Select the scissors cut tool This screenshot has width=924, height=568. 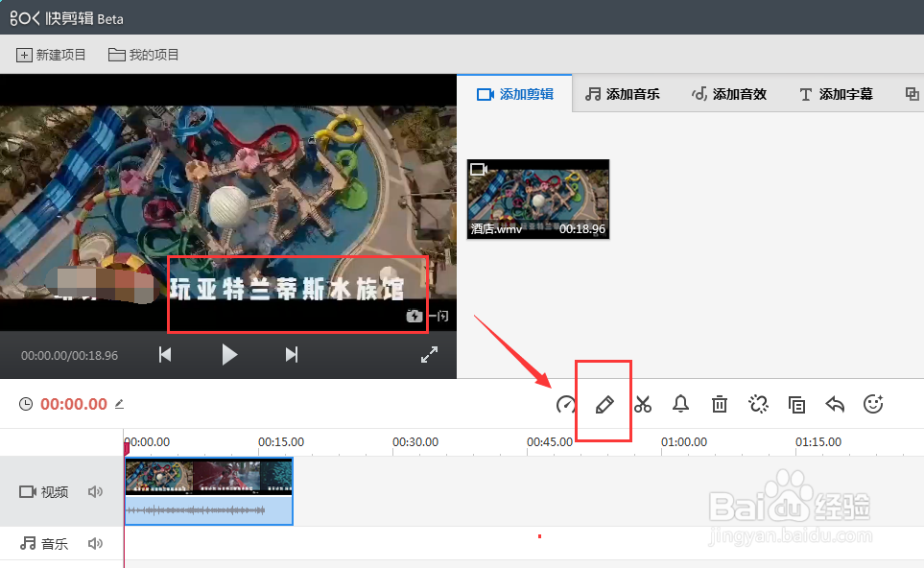point(642,404)
